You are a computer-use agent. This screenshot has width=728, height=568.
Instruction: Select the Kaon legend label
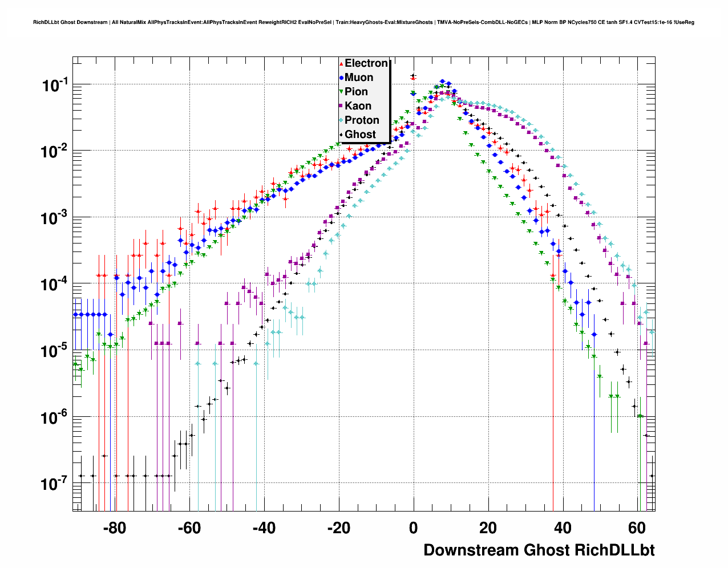(x=358, y=106)
